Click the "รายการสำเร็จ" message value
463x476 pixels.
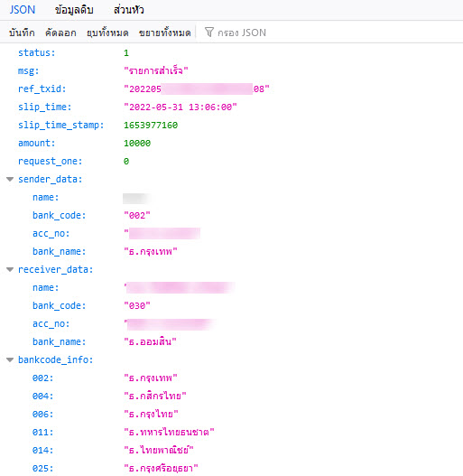[x=156, y=71]
